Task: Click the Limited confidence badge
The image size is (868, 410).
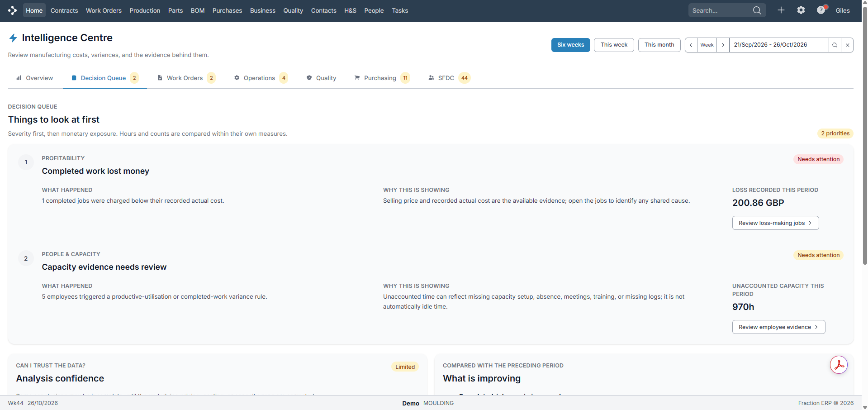Action: click(x=405, y=367)
